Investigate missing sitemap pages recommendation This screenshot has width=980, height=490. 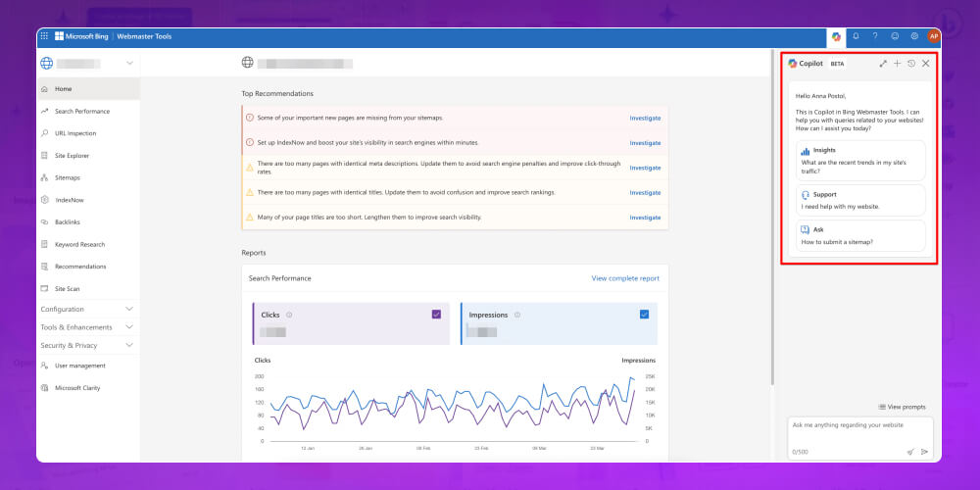[645, 119]
